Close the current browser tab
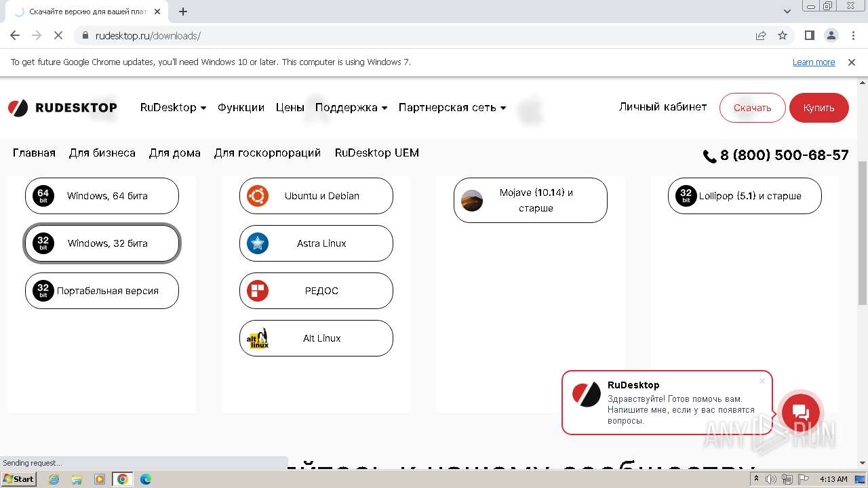 pos(158,12)
